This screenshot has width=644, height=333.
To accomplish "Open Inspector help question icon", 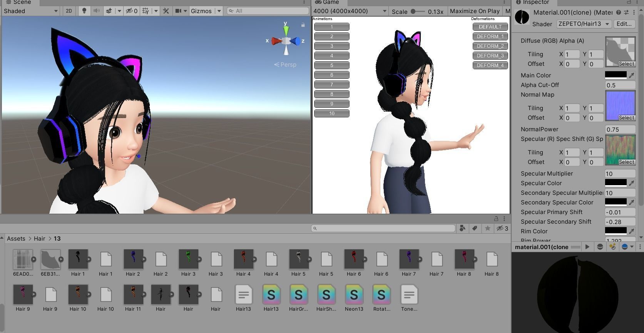I will pyautogui.click(x=619, y=12).
